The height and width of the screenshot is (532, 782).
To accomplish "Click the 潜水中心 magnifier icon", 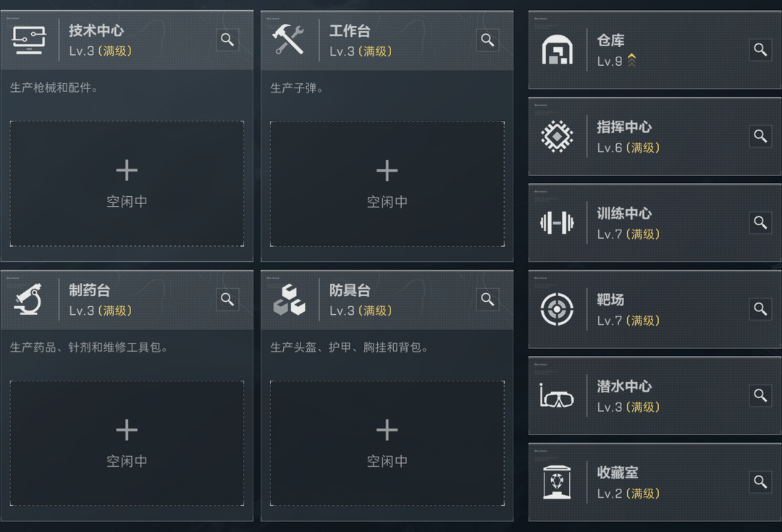I will click(760, 395).
